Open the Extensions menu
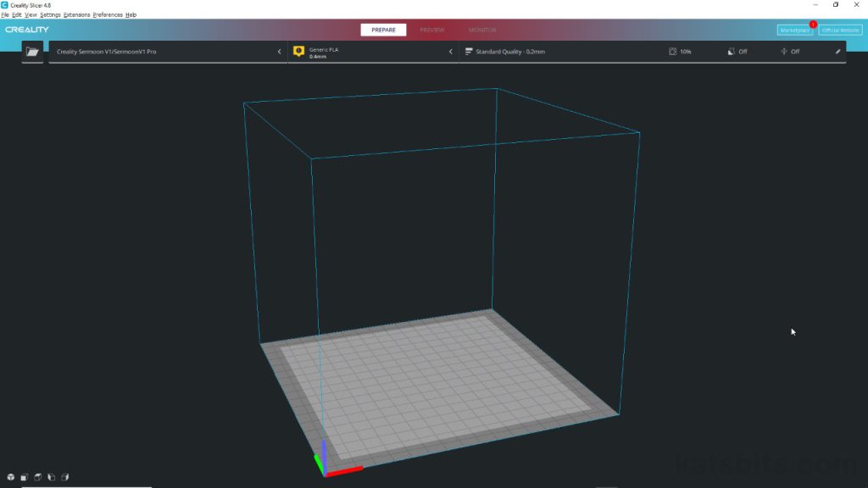The image size is (868, 488). [x=75, y=14]
